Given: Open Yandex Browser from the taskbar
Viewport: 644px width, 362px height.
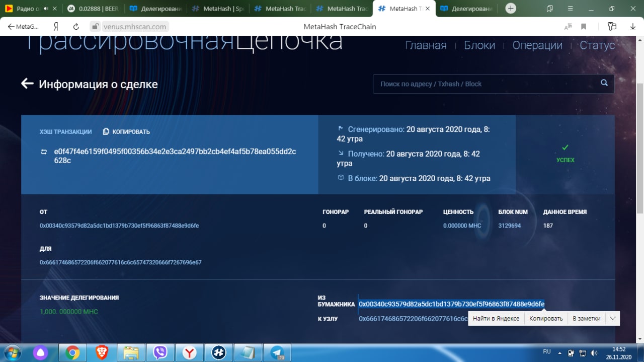Looking at the screenshot, I should tap(189, 352).
